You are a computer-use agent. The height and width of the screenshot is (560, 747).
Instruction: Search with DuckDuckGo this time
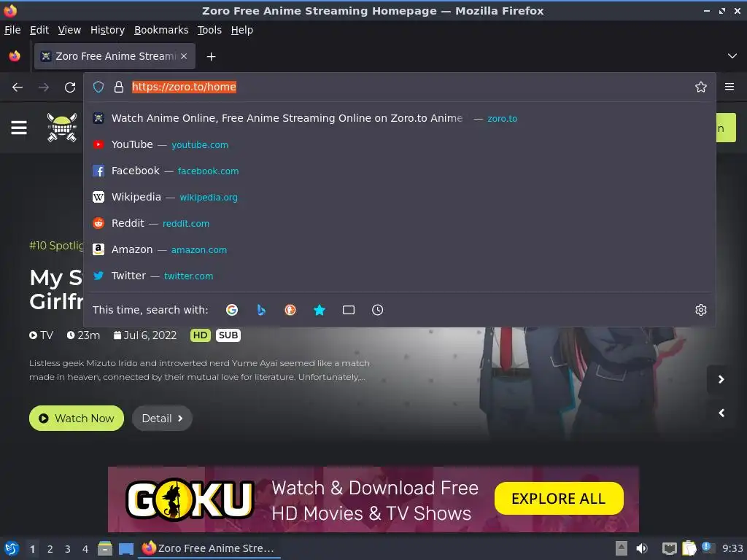[290, 310]
